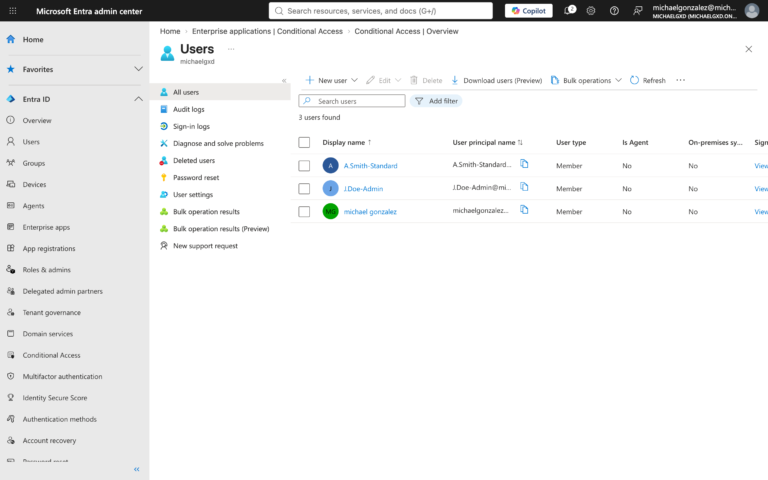Open Users in left navigation
This screenshot has height=480, width=768.
click(x=31, y=142)
